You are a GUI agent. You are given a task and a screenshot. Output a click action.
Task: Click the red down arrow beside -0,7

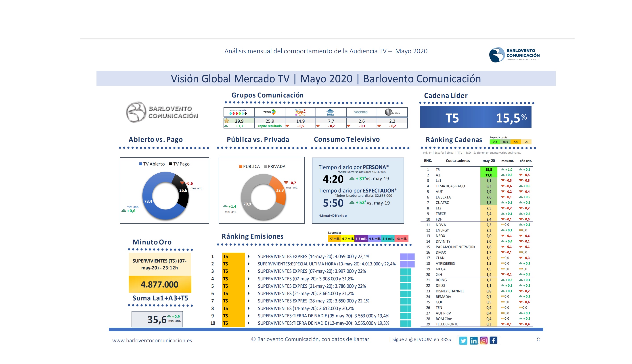(286, 182)
